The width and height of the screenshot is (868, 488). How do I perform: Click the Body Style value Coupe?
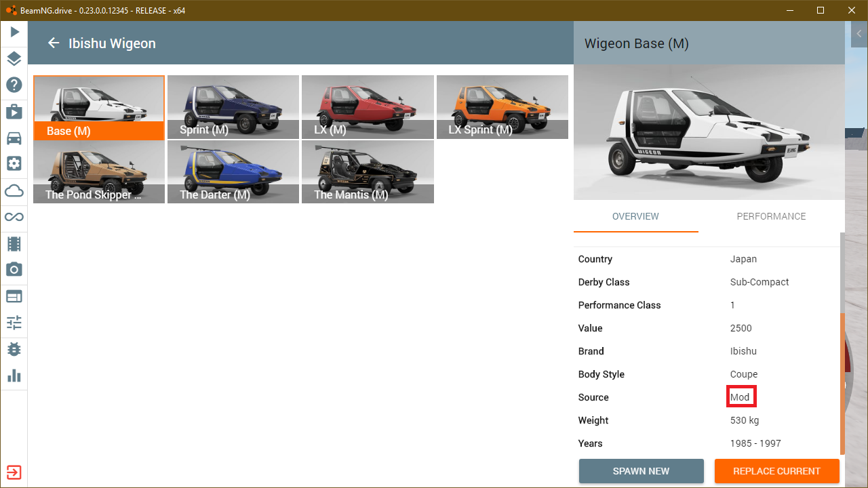(x=744, y=374)
